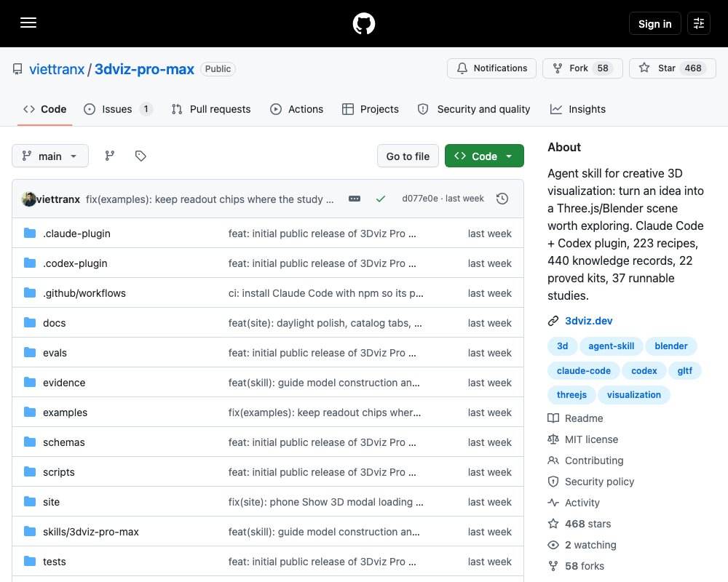Viewport: 728px width, 582px height.
Task: Click the Sign in button
Action: (654, 23)
